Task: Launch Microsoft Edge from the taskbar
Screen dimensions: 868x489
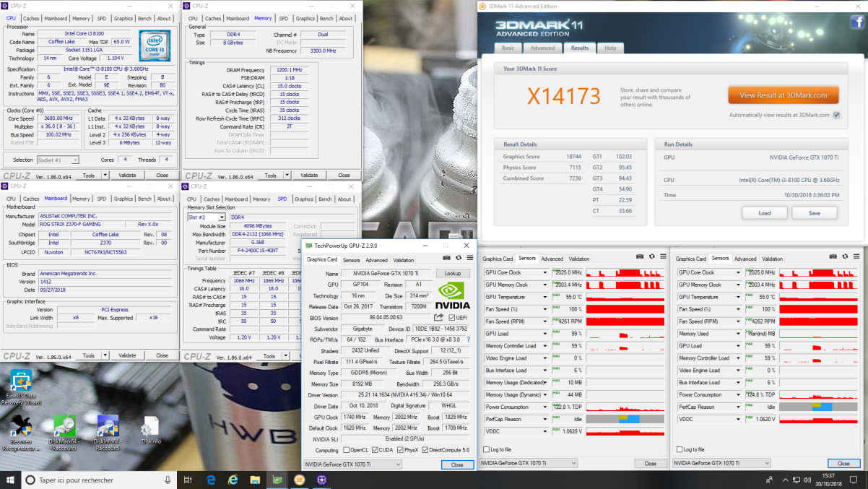Action: pos(211,480)
